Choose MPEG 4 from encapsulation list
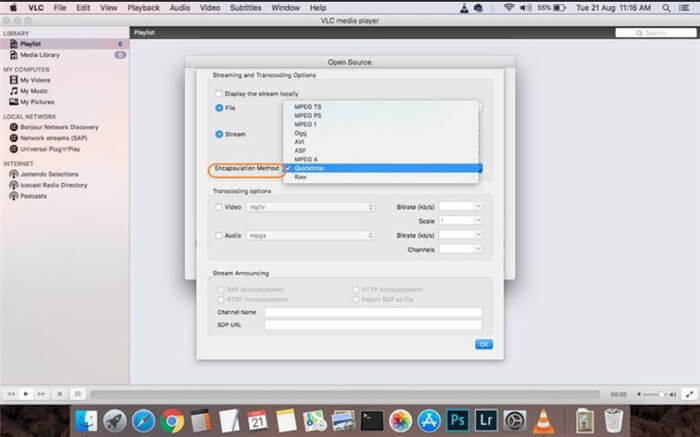The width and height of the screenshot is (700, 437). point(307,159)
